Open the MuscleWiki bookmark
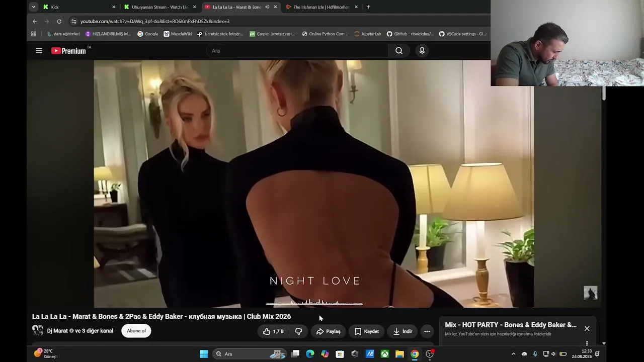The height and width of the screenshot is (362, 644). coord(178,34)
